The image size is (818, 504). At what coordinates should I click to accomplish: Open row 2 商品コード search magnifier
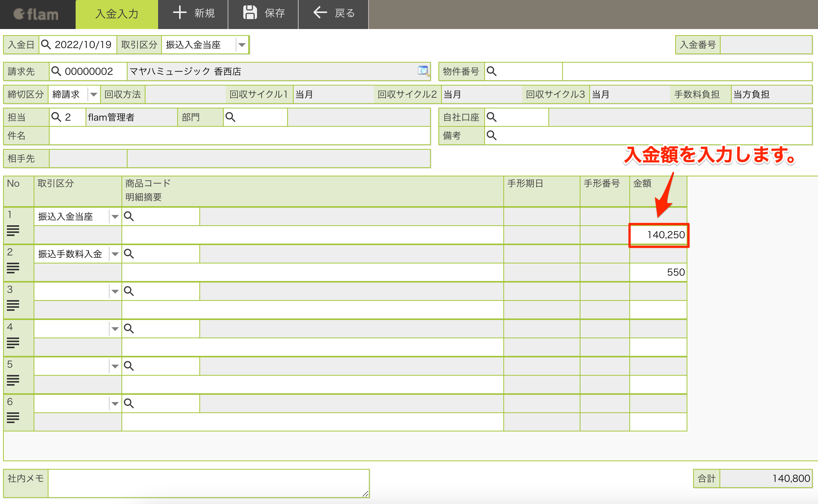coord(129,254)
